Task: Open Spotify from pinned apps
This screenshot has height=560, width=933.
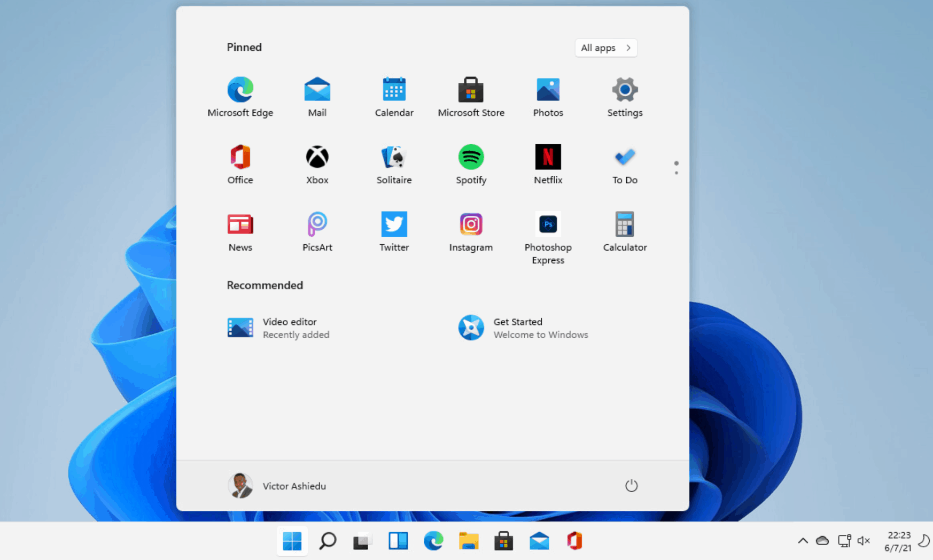Action: [471, 165]
